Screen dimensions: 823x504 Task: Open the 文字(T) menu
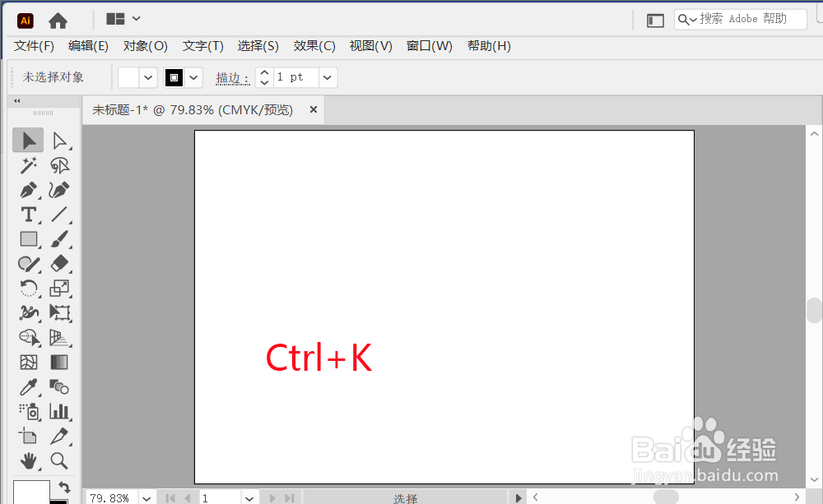point(203,46)
